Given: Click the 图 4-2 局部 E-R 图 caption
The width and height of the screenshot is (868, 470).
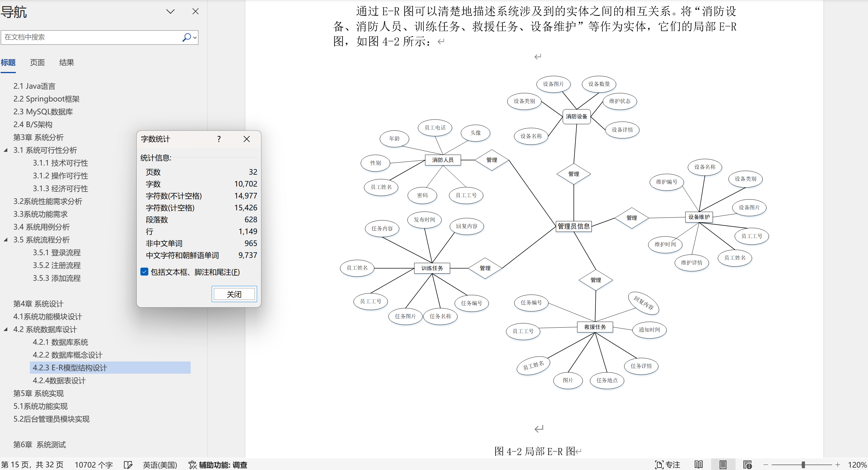Looking at the screenshot, I should click(535, 451).
